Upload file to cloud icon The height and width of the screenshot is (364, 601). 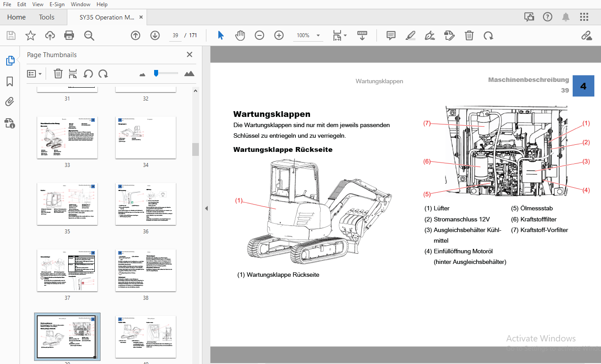click(50, 35)
